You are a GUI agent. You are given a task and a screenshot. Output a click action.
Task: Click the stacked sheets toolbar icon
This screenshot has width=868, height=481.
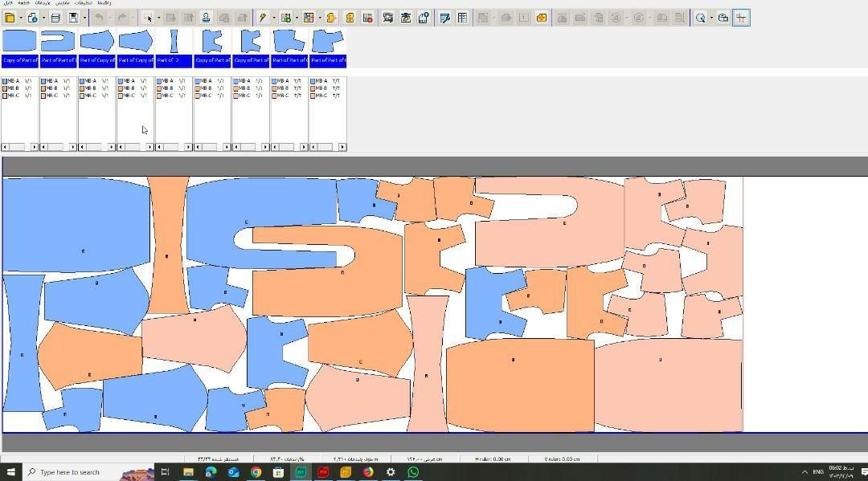[x=55, y=18]
